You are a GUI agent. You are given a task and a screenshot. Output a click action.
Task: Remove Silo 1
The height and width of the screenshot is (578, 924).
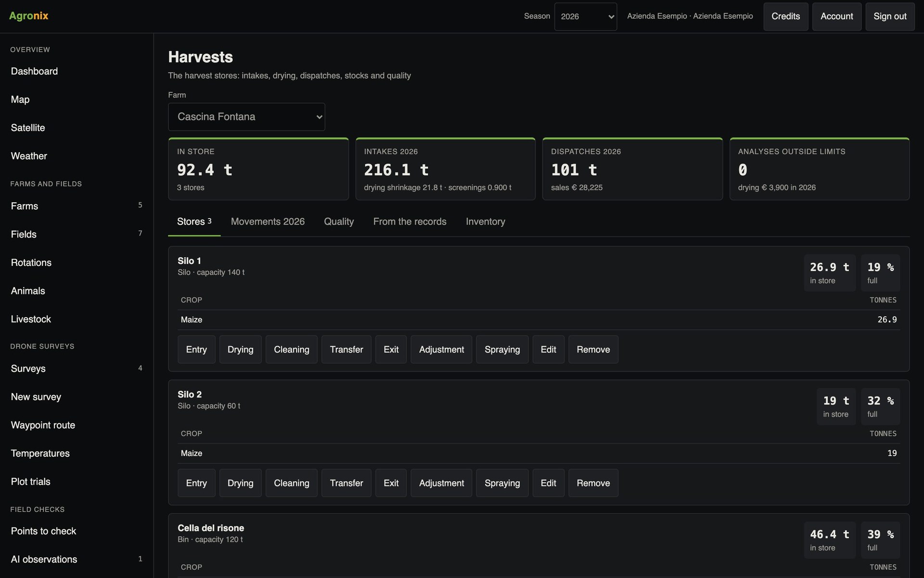pos(593,349)
